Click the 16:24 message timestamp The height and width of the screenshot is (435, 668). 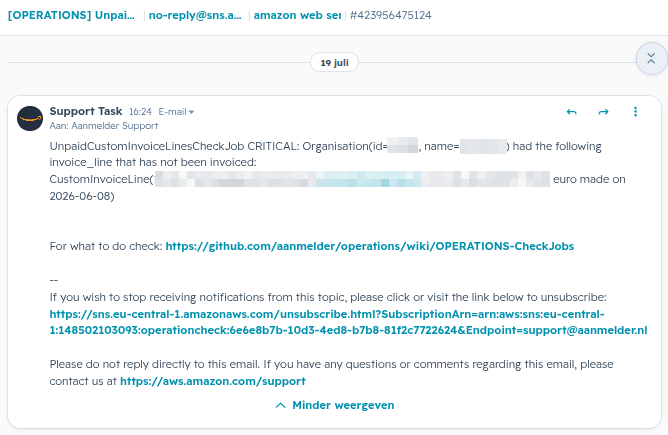click(x=140, y=112)
